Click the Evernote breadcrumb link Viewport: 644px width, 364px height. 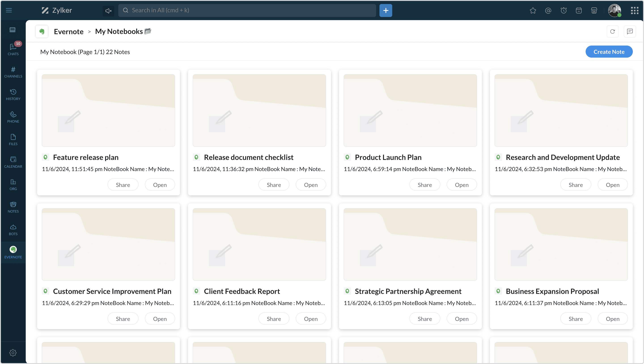click(x=69, y=31)
